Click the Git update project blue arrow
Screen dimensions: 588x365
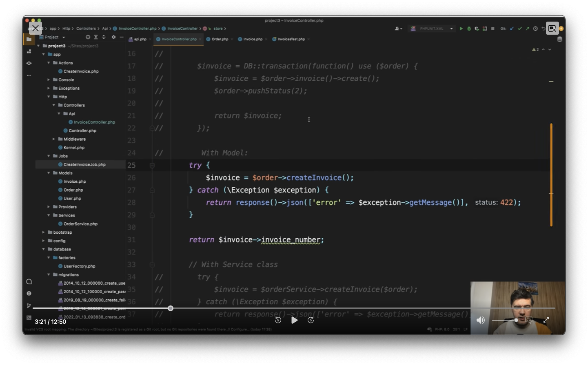point(512,29)
